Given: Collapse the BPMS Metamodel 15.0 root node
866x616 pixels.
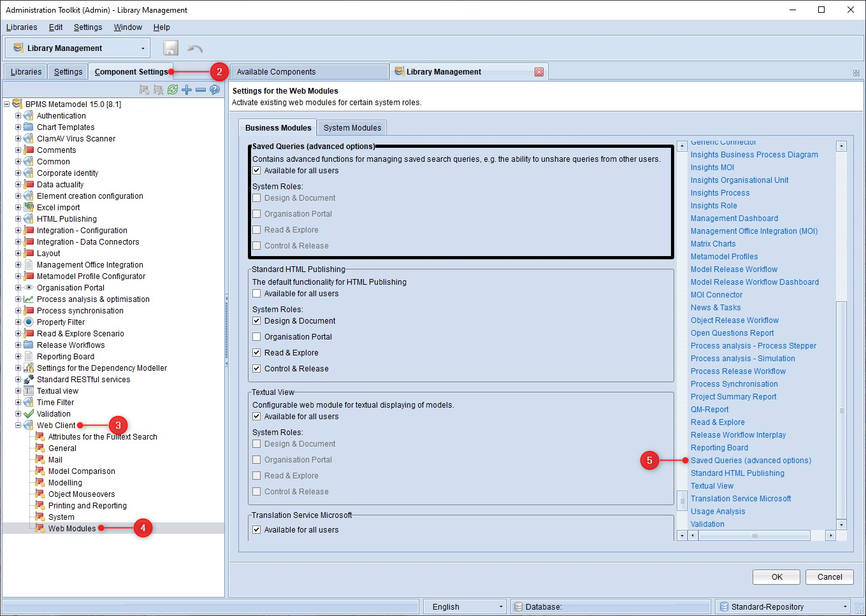Looking at the screenshot, I should click(x=7, y=104).
